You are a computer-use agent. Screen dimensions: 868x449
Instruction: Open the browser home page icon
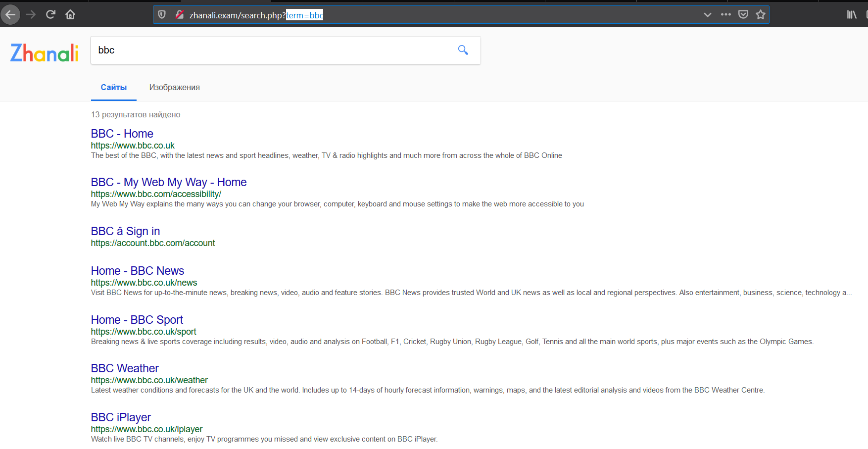[x=70, y=14]
